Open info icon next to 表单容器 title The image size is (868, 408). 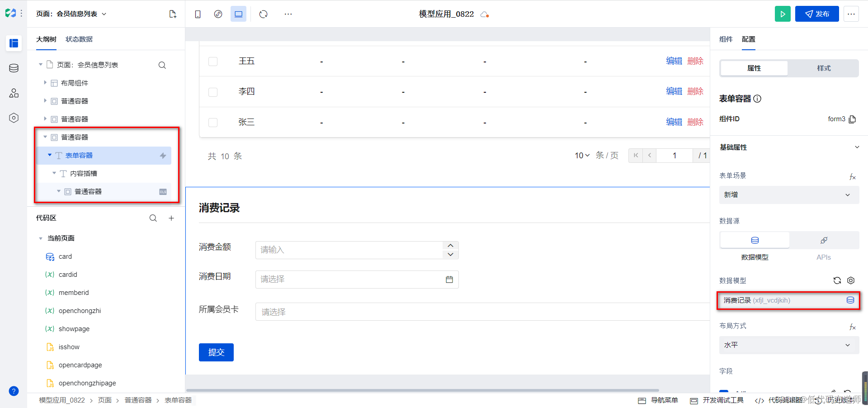(757, 99)
